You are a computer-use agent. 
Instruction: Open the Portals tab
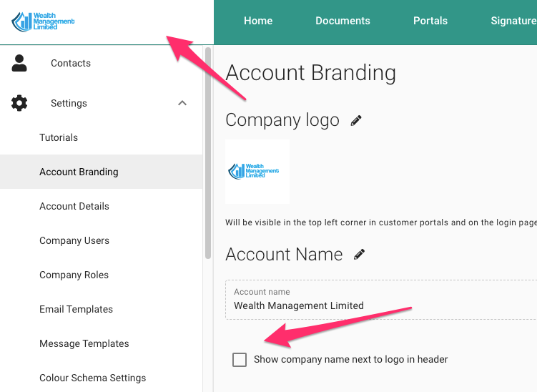(430, 21)
